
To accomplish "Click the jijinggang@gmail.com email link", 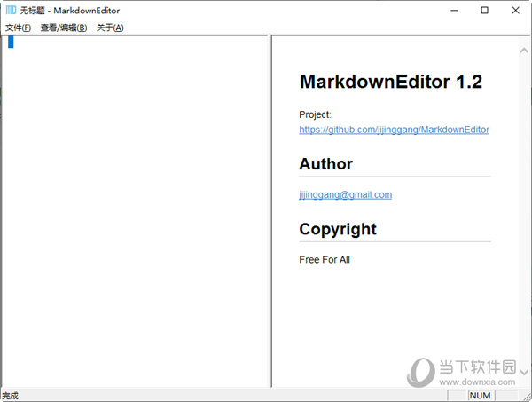I will tap(346, 194).
